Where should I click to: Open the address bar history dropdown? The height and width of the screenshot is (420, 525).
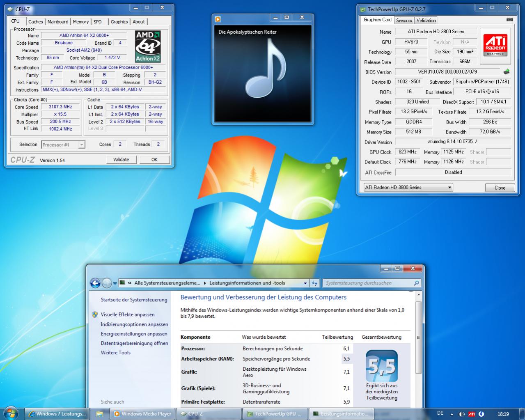305,283
